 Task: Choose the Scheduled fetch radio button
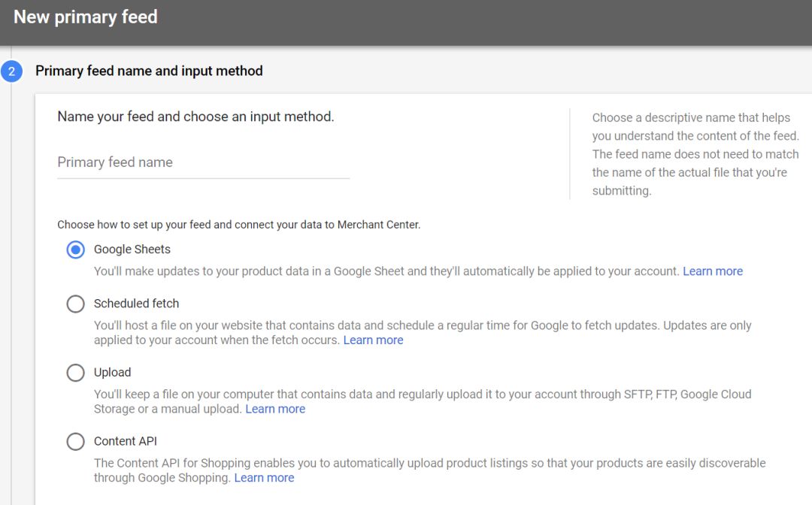[75, 304]
